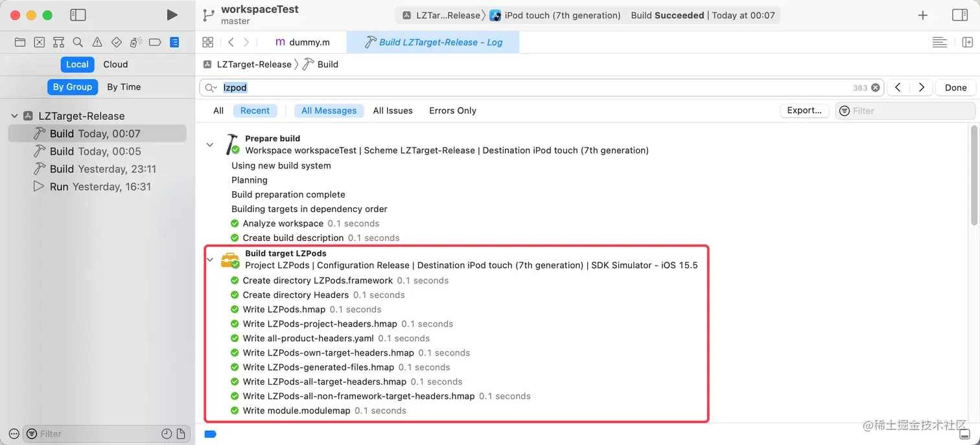Click the blue tag icon below log
The width and height of the screenshot is (980, 445).
(x=210, y=434)
